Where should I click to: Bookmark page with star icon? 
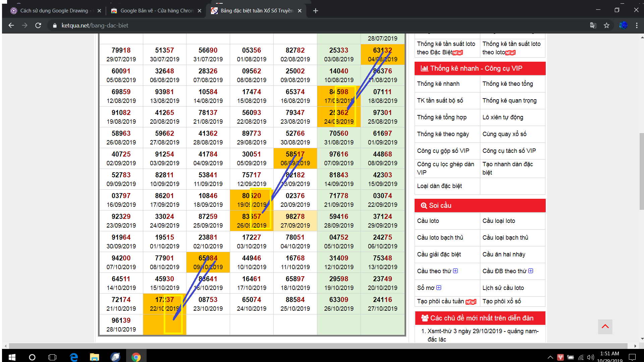pyautogui.click(x=606, y=25)
